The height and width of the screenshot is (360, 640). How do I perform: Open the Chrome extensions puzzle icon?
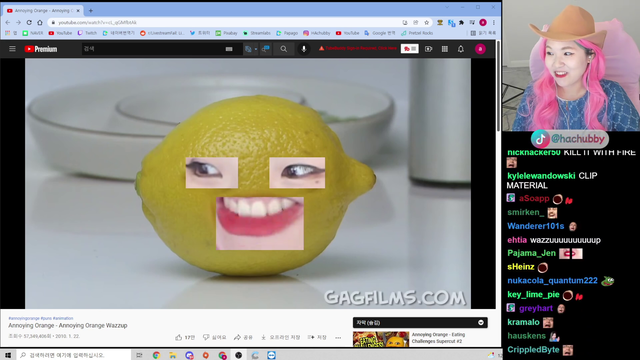pyautogui.click(x=461, y=22)
